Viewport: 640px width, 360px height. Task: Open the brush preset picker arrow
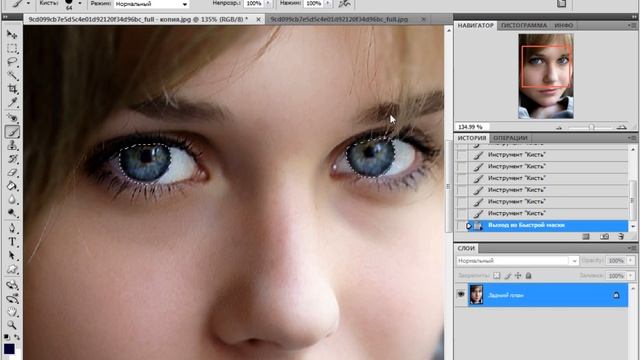coord(80,4)
